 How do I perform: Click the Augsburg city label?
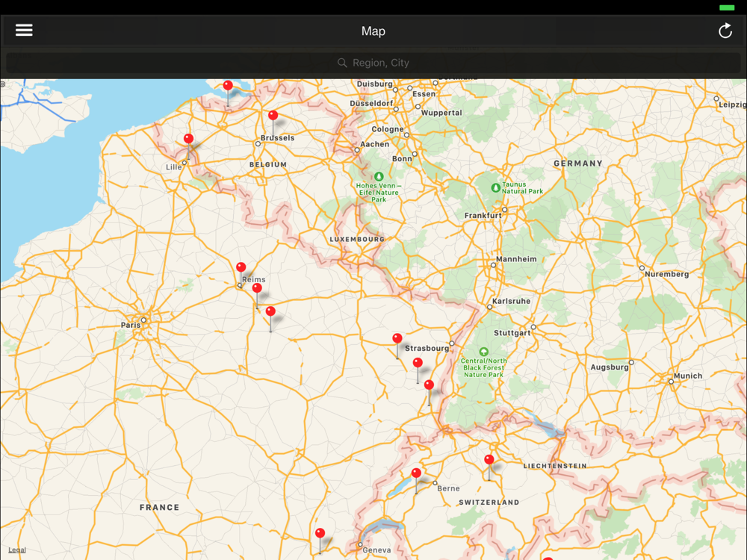tap(610, 367)
